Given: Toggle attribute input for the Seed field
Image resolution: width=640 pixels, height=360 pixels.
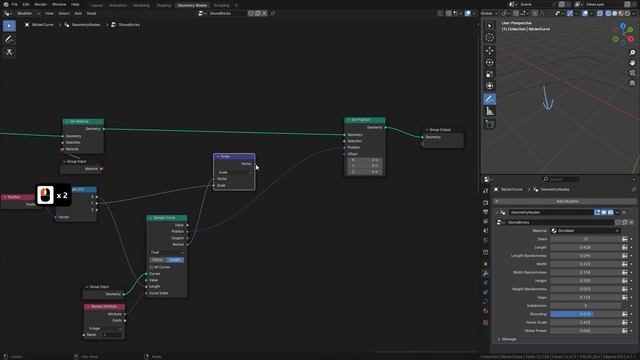Looking at the screenshot, I should click(624, 239).
